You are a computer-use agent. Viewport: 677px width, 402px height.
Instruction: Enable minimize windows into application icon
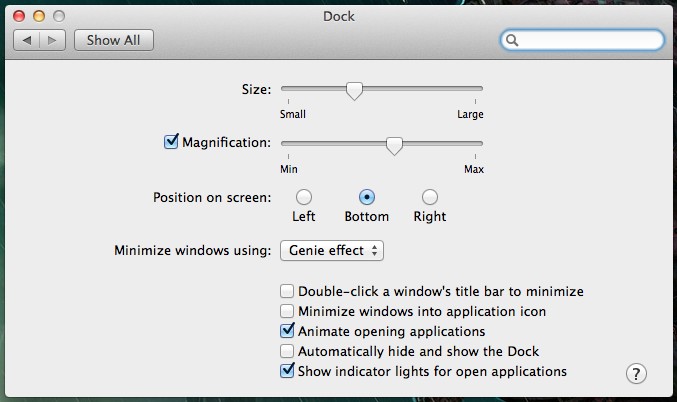pyautogui.click(x=287, y=311)
